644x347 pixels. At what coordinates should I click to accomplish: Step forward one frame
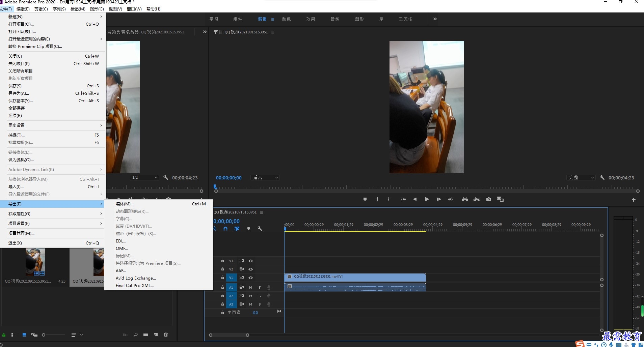point(439,199)
